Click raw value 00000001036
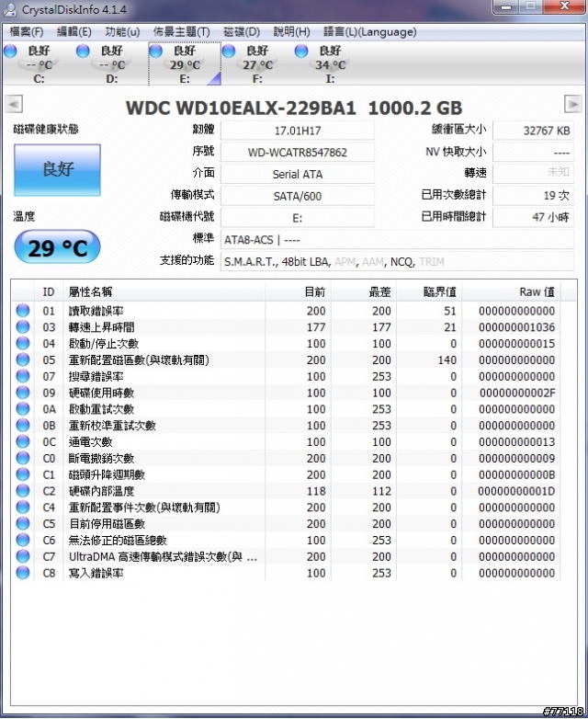The width and height of the screenshot is (588, 719). (517, 327)
